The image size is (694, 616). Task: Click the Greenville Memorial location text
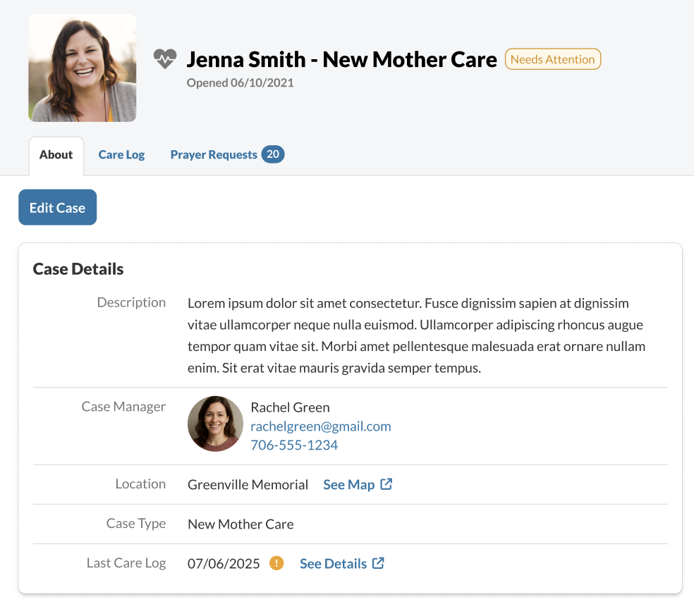tap(248, 485)
